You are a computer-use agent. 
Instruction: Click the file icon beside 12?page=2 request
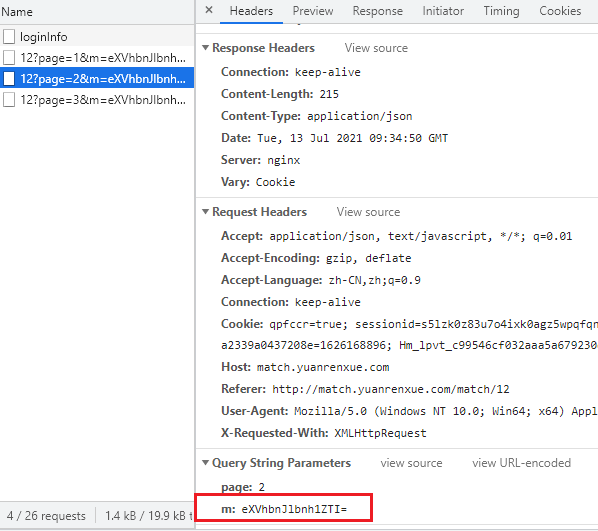coord(9,79)
